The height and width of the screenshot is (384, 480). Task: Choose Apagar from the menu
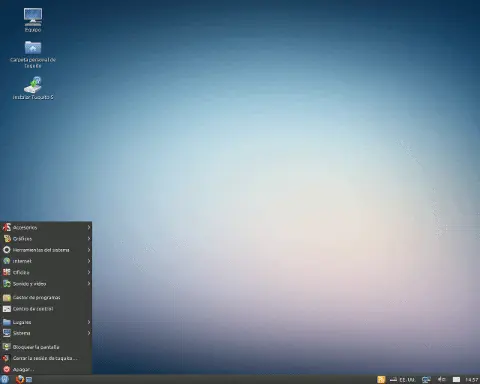(46, 369)
